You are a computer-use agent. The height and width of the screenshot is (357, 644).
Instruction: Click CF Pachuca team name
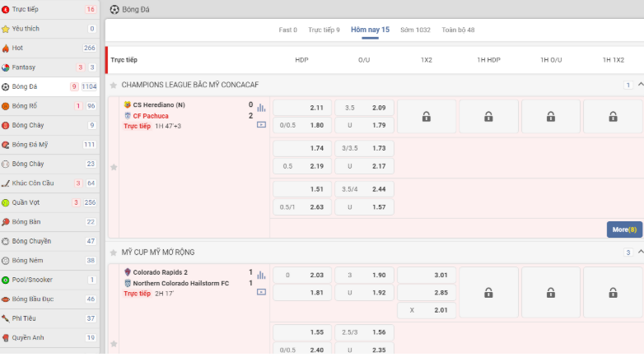151,116
